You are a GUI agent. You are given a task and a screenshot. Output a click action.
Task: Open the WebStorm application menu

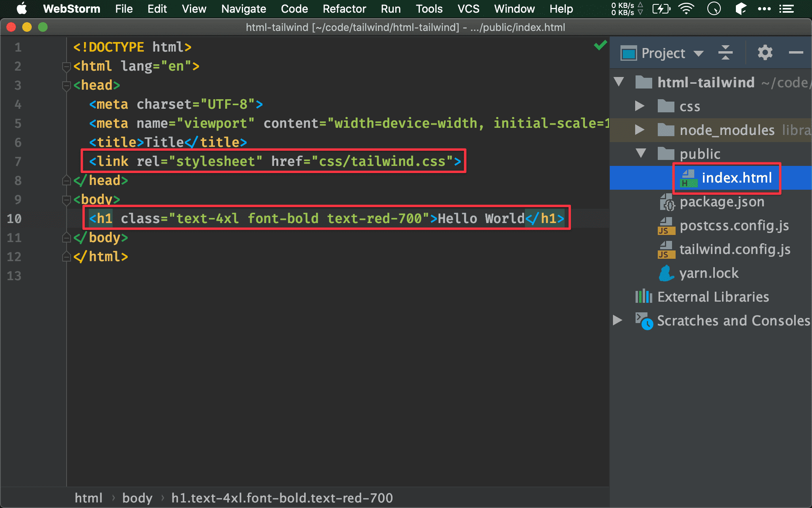[x=71, y=8]
